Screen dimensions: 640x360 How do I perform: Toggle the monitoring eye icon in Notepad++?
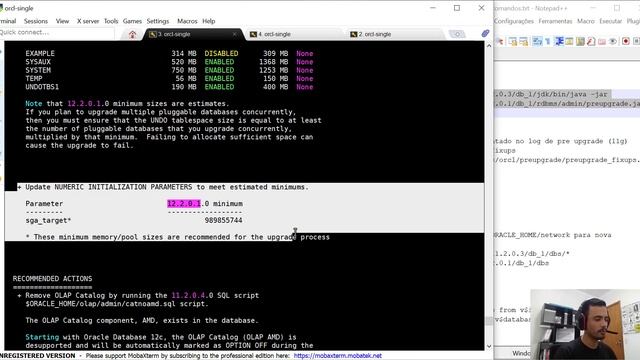[x=612, y=41]
